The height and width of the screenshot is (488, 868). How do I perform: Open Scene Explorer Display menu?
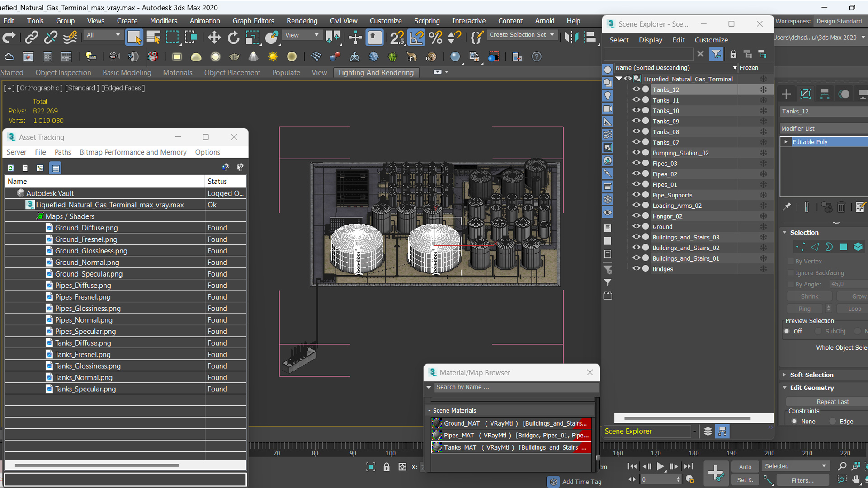(651, 40)
